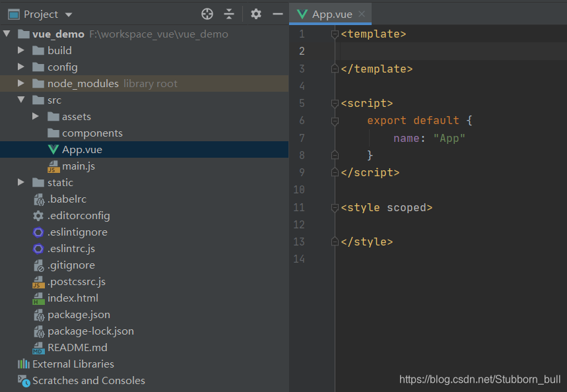The image size is (567, 392).
Task: Click fold marker at closing style tag line 13
Action: [335, 242]
